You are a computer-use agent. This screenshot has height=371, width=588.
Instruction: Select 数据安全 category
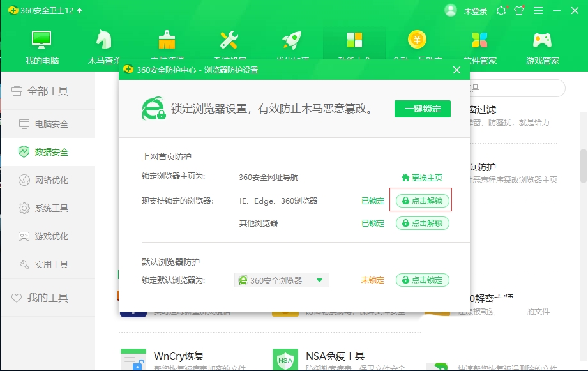[x=48, y=152]
